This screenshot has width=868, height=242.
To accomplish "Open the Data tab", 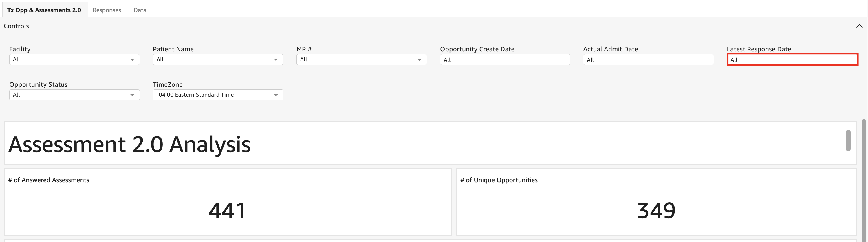I will coord(140,10).
